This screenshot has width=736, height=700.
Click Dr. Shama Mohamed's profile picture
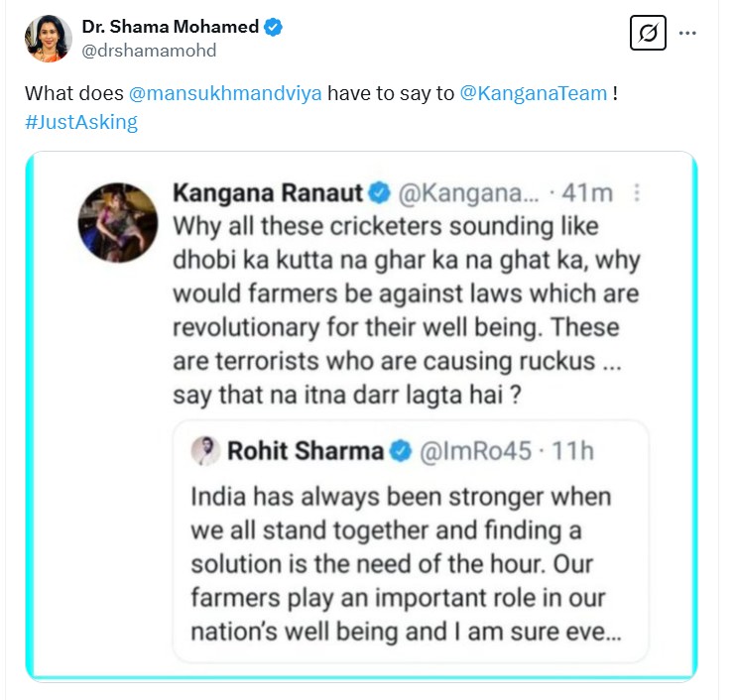(47, 38)
